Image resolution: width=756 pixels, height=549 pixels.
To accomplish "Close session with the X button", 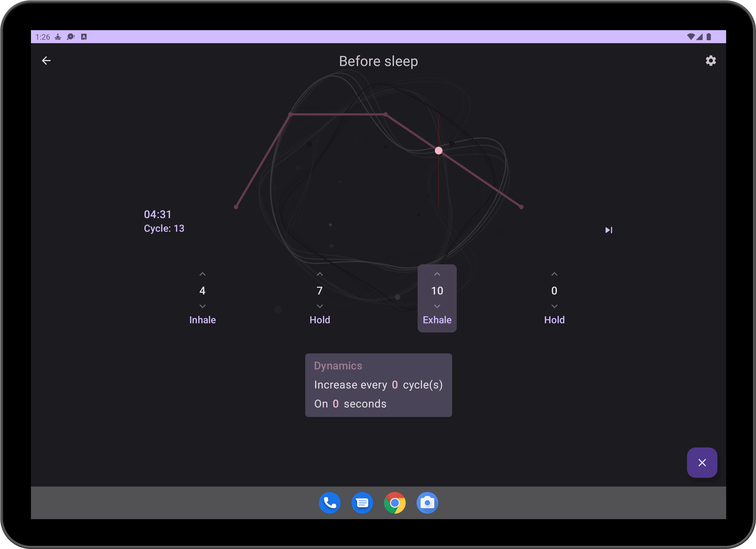I will click(x=702, y=463).
